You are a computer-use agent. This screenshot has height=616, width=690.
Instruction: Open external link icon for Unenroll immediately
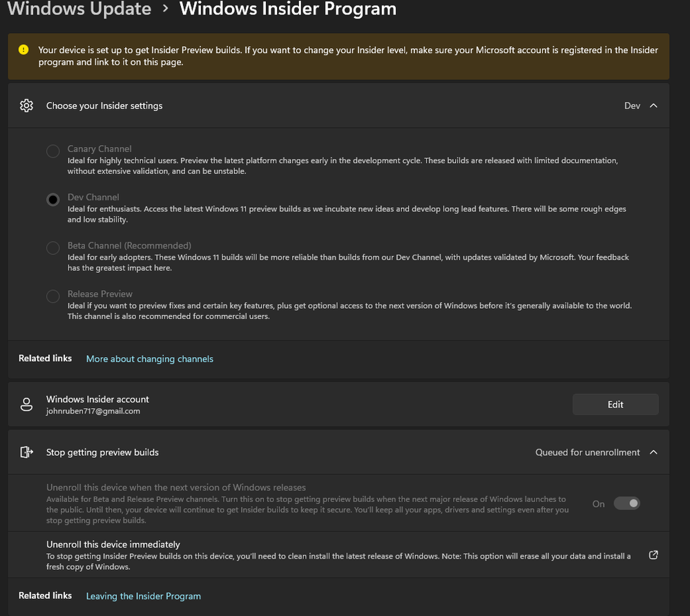click(653, 555)
